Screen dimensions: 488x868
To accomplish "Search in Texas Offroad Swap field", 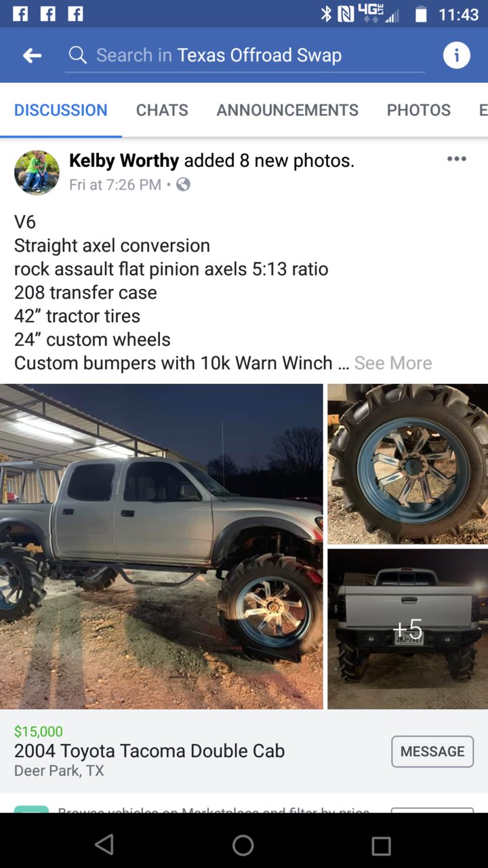I will coord(245,56).
